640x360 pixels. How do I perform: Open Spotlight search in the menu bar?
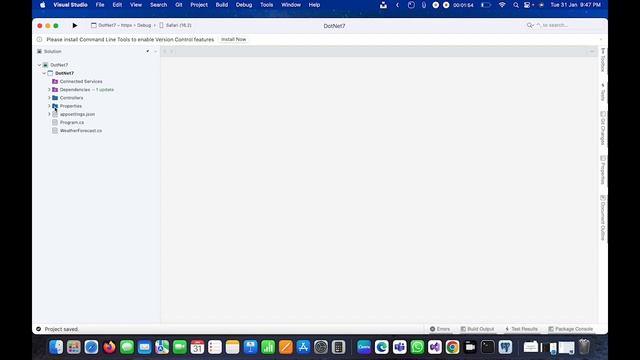click(516, 5)
